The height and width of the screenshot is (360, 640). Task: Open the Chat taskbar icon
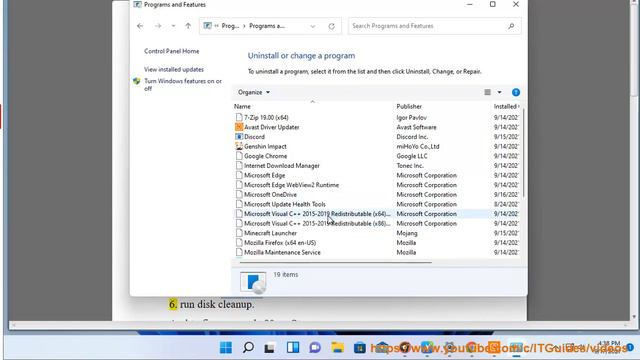pyautogui.click(x=315, y=347)
